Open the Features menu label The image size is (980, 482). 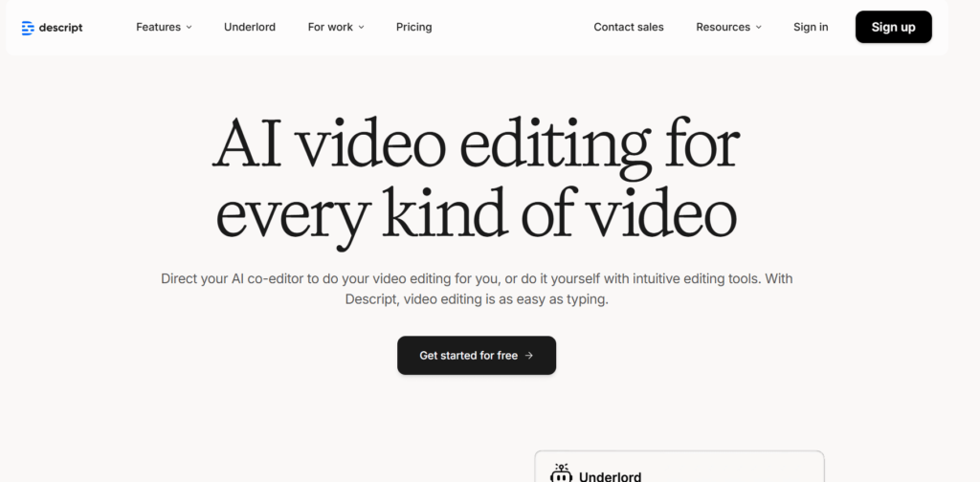click(x=158, y=27)
